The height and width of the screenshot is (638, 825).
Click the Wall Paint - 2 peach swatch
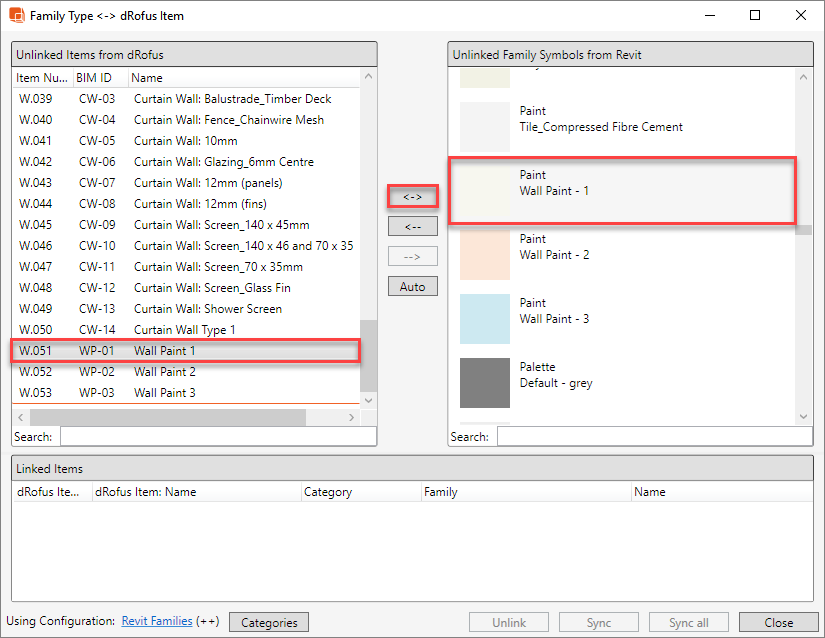(485, 255)
